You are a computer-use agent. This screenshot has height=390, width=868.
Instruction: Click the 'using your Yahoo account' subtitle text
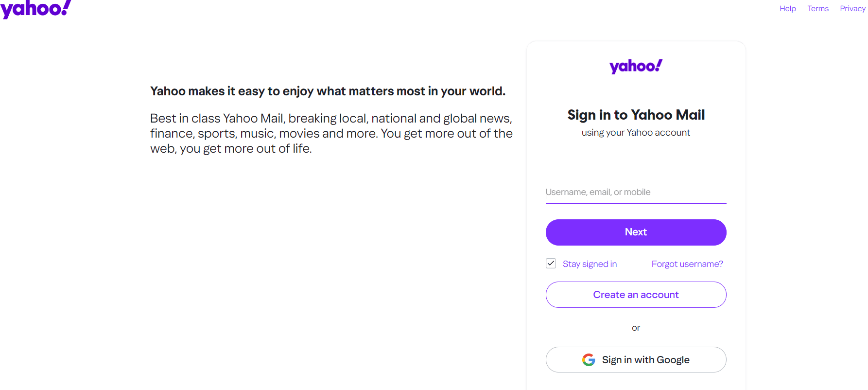tap(636, 132)
